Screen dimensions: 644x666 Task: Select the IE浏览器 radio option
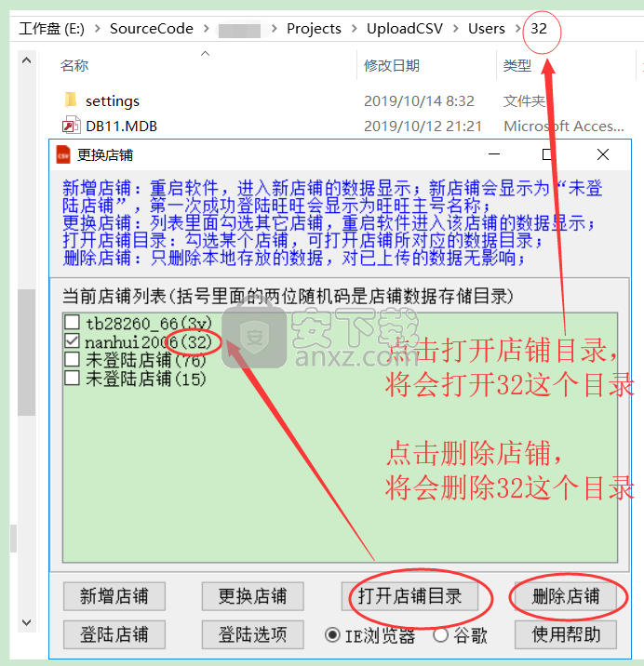[332, 635]
